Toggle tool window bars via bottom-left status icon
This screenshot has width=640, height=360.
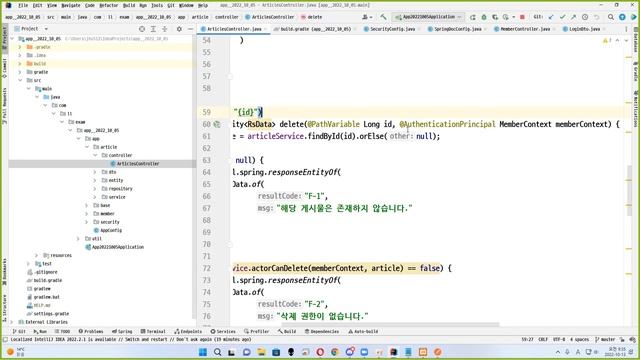[5, 340]
